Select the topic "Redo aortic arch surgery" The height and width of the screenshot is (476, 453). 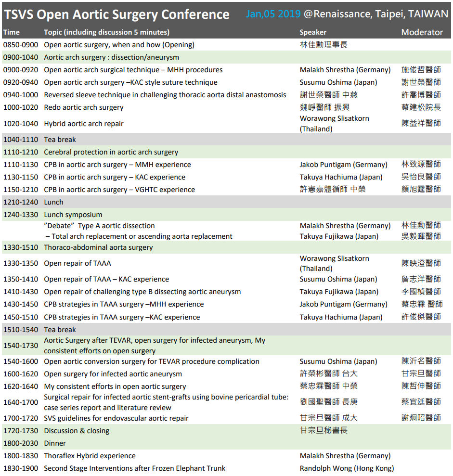point(84,107)
